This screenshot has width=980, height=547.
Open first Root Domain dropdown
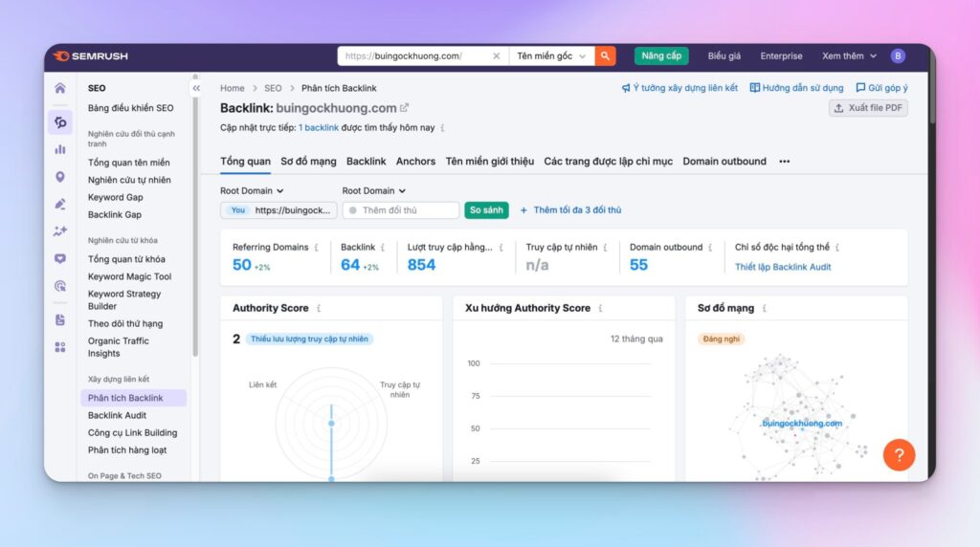(252, 191)
